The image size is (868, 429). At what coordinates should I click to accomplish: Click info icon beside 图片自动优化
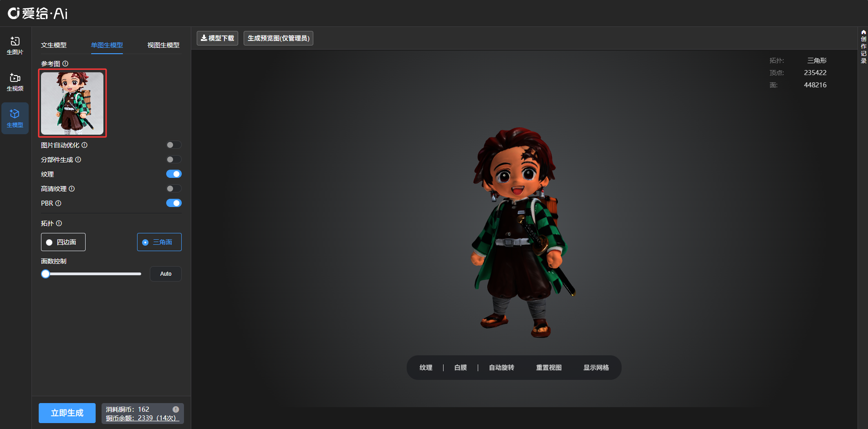pyautogui.click(x=85, y=145)
